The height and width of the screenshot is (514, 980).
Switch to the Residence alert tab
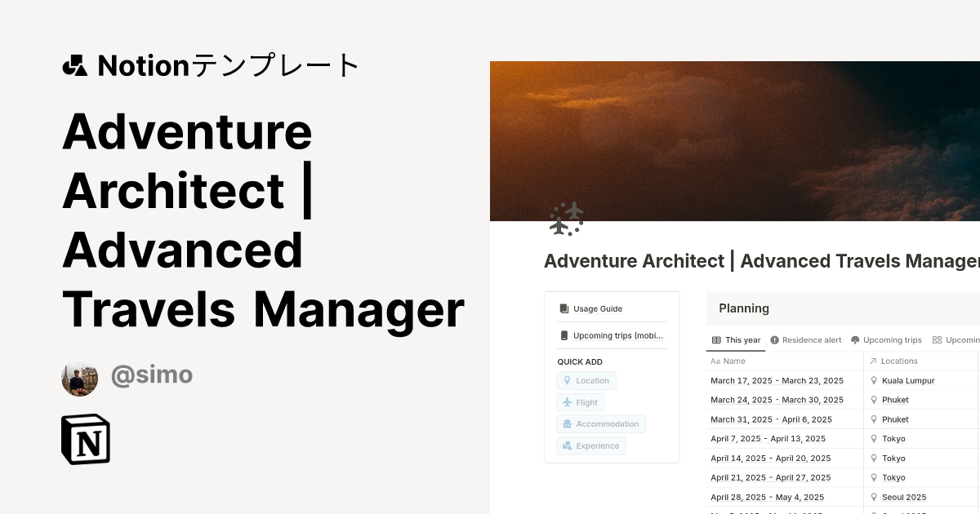[804, 340]
